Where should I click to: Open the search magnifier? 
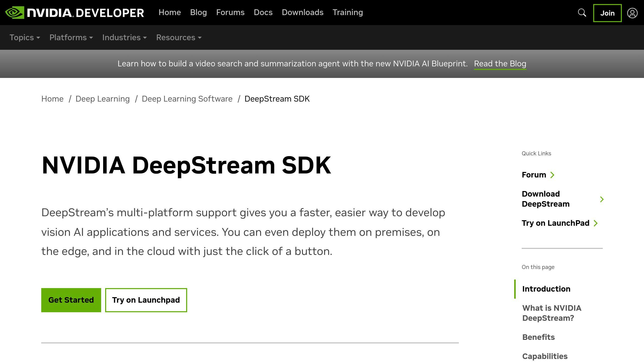click(582, 13)
